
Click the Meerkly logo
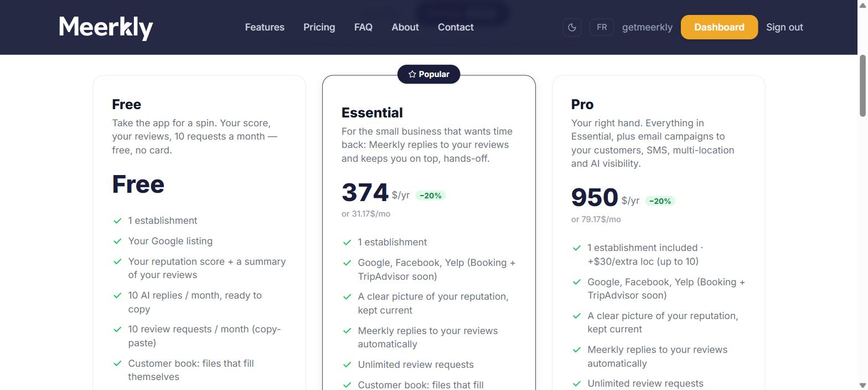[106, 27]
